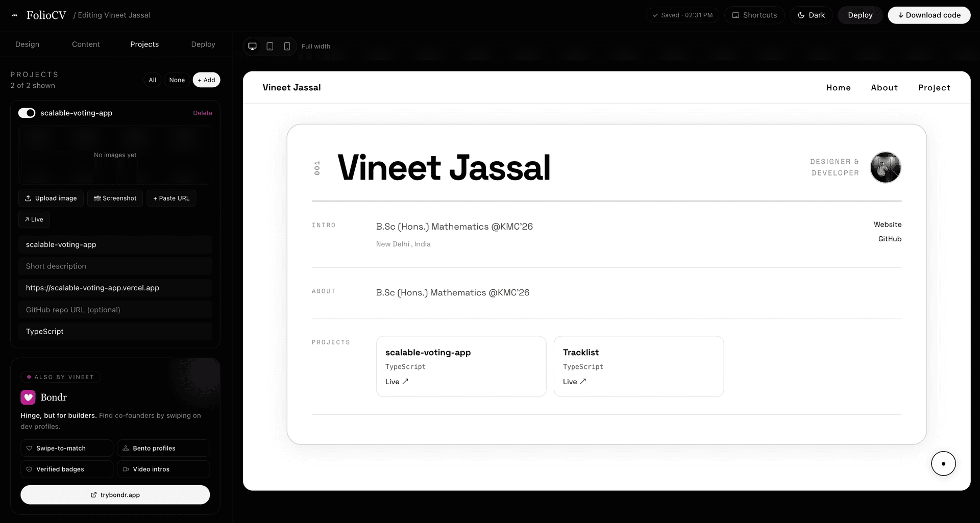
Task: Click the top bar Deploy button
Action: point(860,15)
